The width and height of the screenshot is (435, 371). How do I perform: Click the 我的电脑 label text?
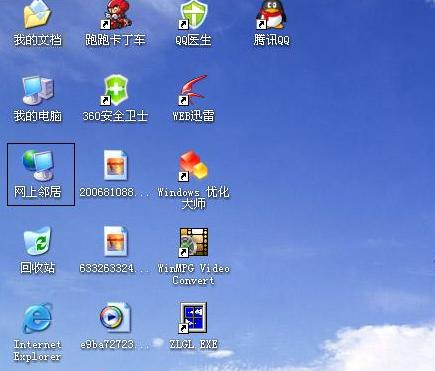(x=38, y=116)
